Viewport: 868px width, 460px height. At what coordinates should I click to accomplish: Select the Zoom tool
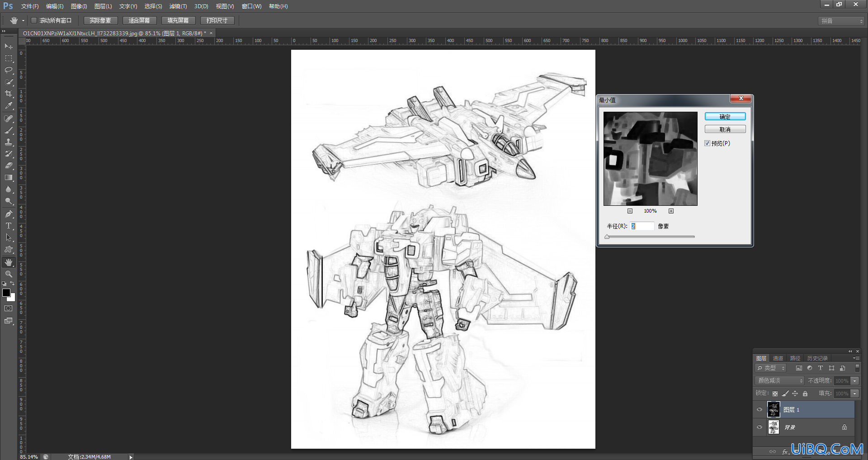click(x=9, y=274)
